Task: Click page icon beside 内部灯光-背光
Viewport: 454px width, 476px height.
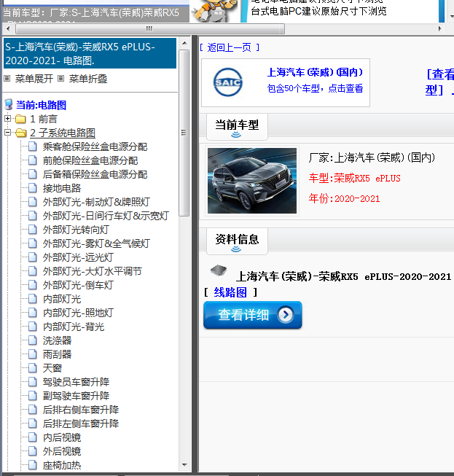Action: [33, 327]
